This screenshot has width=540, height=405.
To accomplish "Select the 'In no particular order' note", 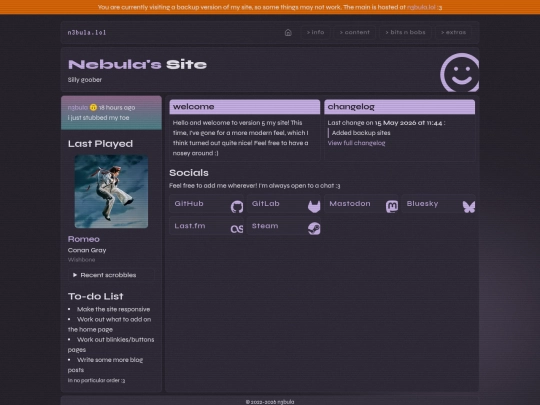I will click(96, 380).
